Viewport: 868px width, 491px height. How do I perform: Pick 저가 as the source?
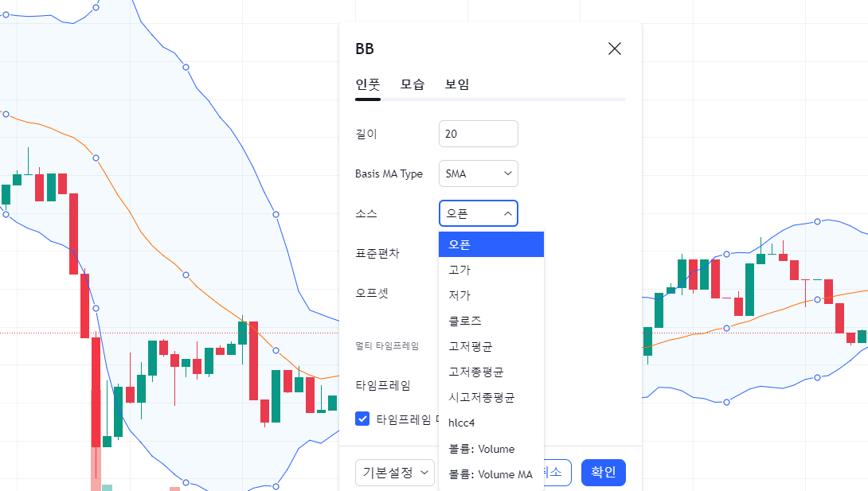(x=491, y=295)
